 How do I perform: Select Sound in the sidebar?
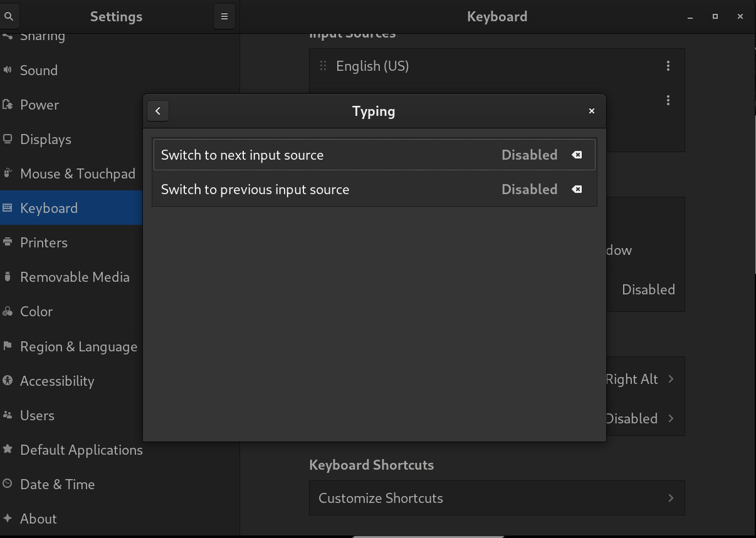[39, 70]
